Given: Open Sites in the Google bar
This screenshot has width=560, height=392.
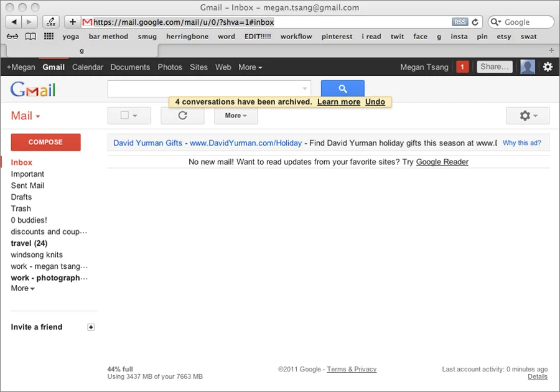Looking at the screenshot, I should [x=198, y=67].
